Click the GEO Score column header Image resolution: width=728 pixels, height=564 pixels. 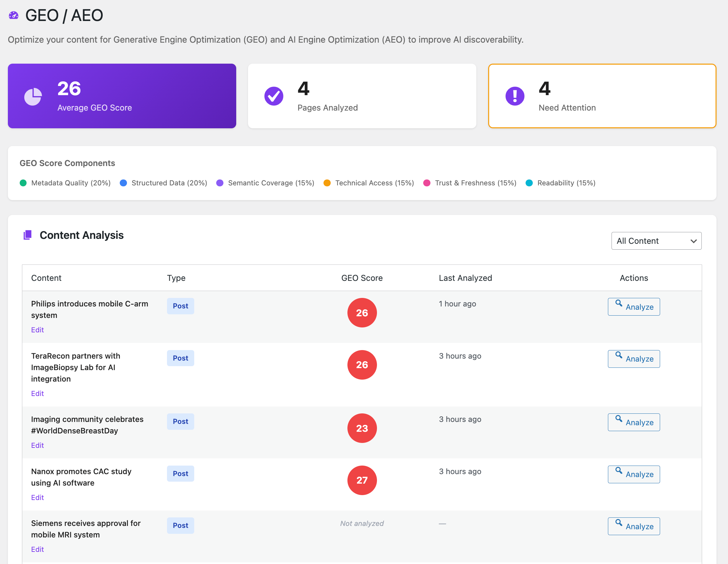click(x=362, y=278)
